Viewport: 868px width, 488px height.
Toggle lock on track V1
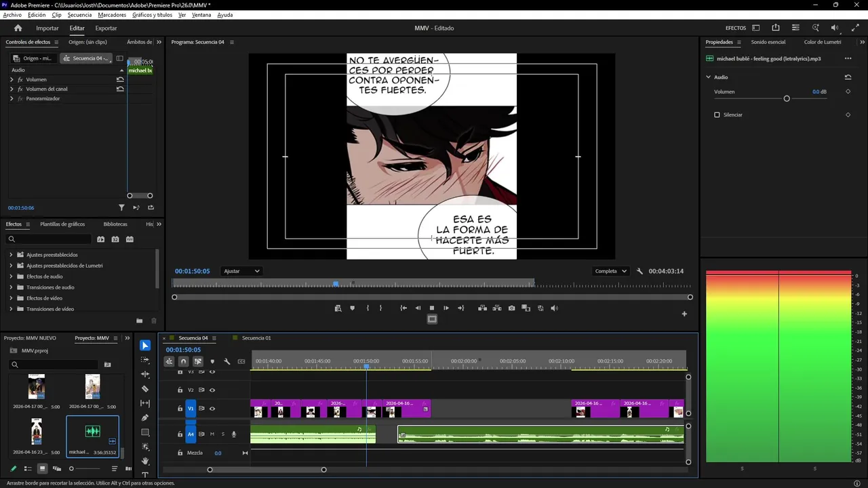pos(180,409)
